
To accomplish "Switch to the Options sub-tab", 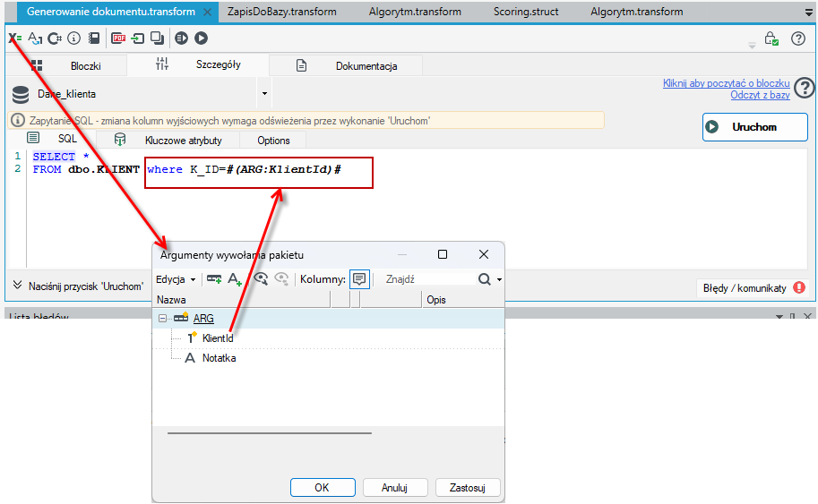I will 273,141.
